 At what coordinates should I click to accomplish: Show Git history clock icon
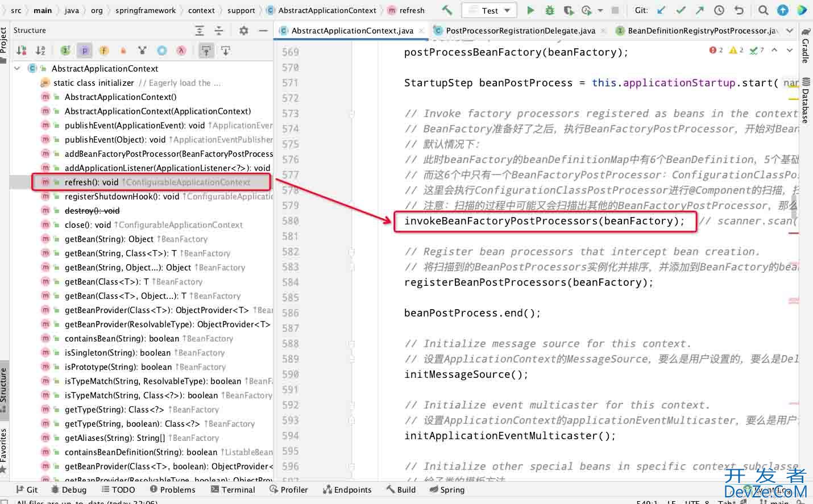[719, 10]
